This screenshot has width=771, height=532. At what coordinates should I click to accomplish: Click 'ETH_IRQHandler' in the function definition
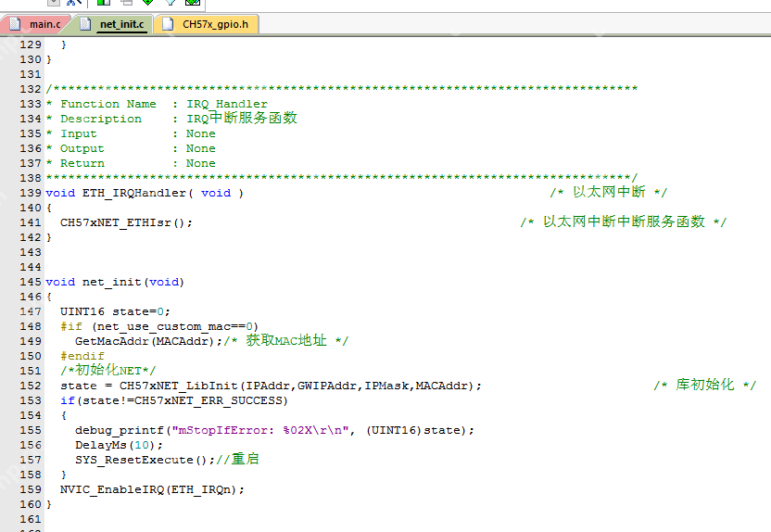pos(133,193)
